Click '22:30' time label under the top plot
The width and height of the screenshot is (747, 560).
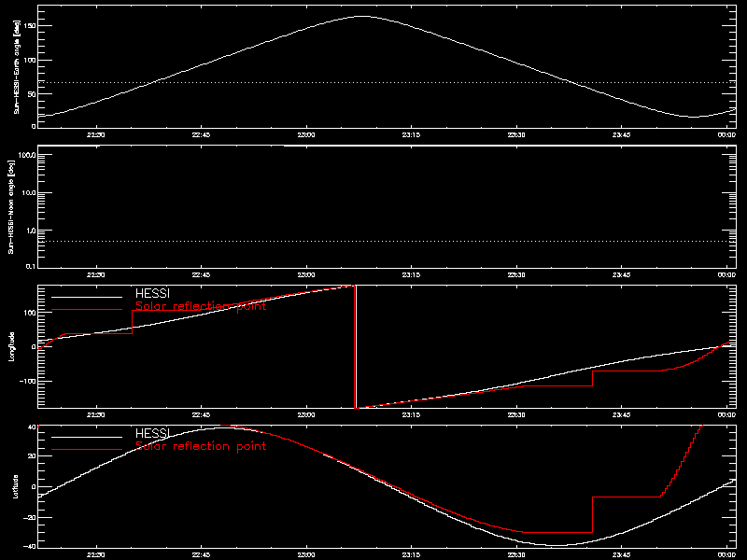pos(96,135)
